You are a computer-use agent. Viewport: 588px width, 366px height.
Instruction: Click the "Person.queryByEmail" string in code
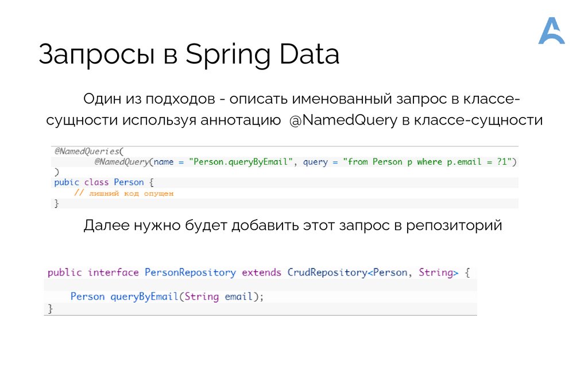click(x=240, y=162)
